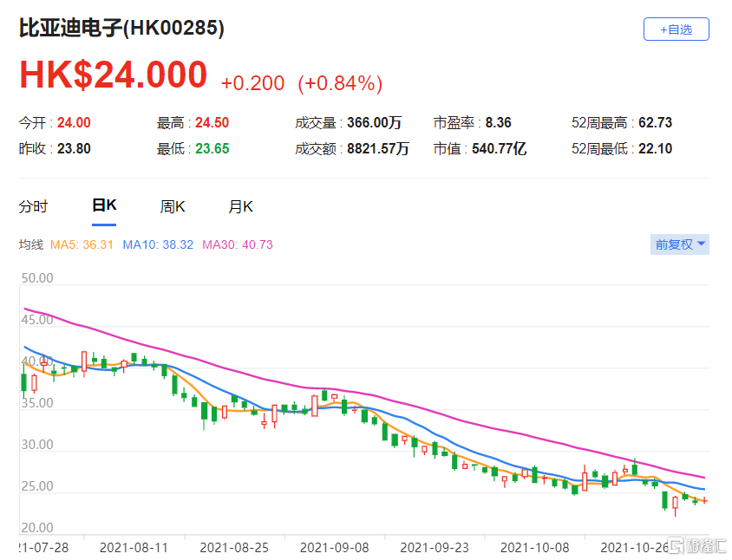This screenshot has width=732, height=560.
Task: Click the percent change (+0.84%)
Action: point(340,83)
